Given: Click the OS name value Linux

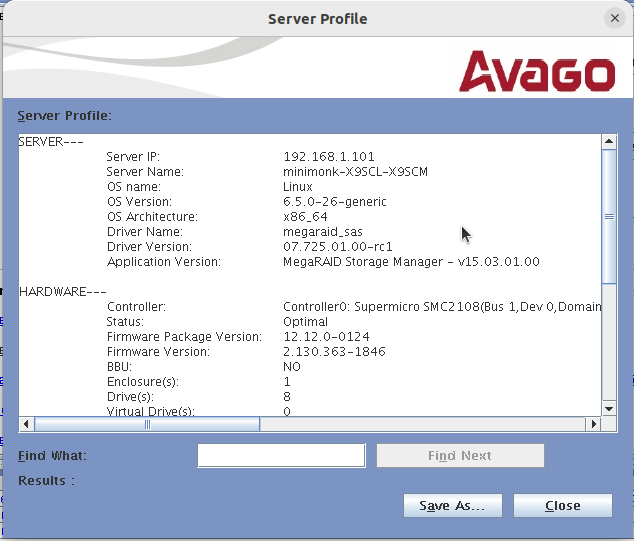Looking at the screenshot, I should [x=298, y=187].
